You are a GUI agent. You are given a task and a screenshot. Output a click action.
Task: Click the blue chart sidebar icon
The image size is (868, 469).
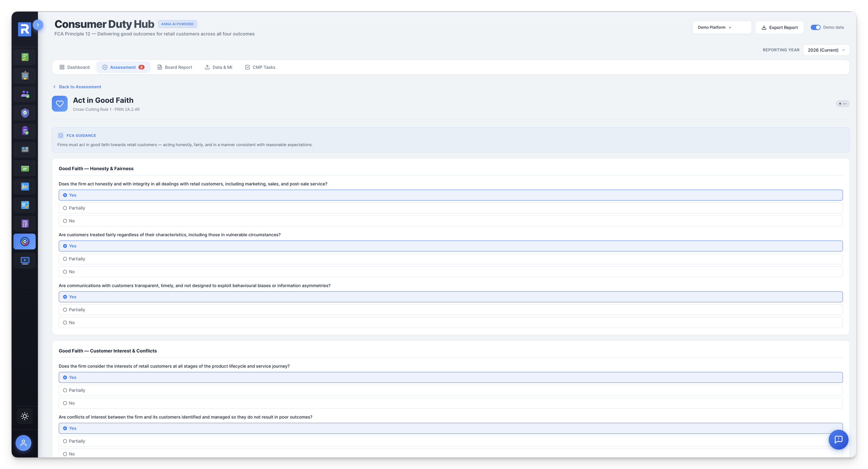point(25,187)
